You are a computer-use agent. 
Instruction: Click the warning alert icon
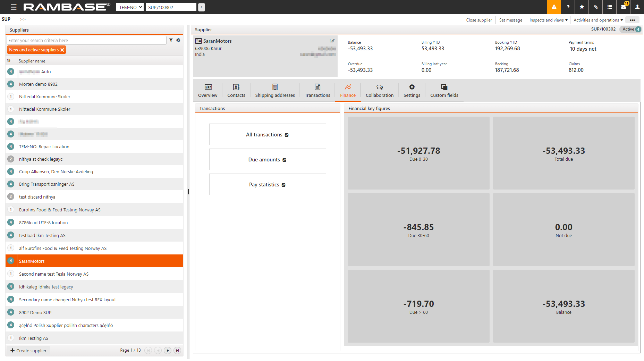[554, 7]
